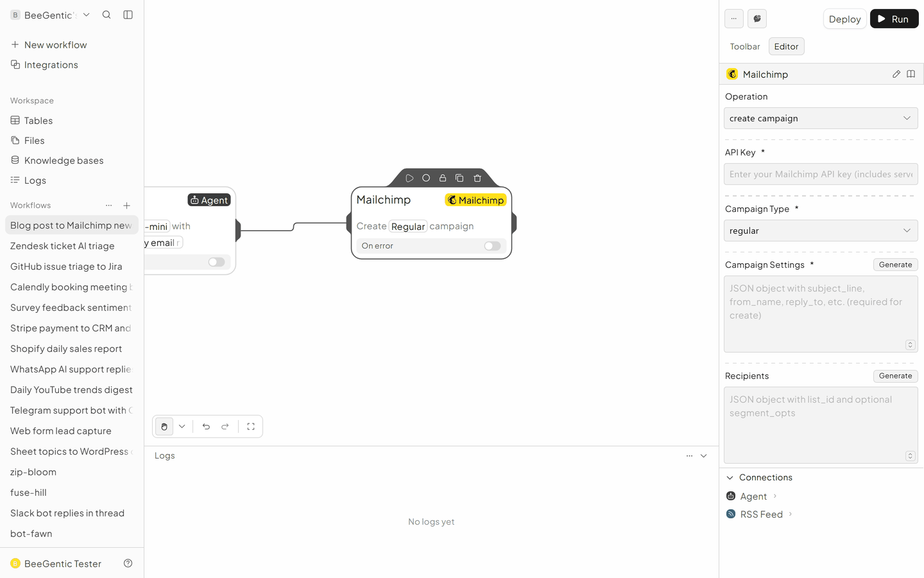
Task: Toggle On error switch on Mailchimp node
Action: click(492, 246)
